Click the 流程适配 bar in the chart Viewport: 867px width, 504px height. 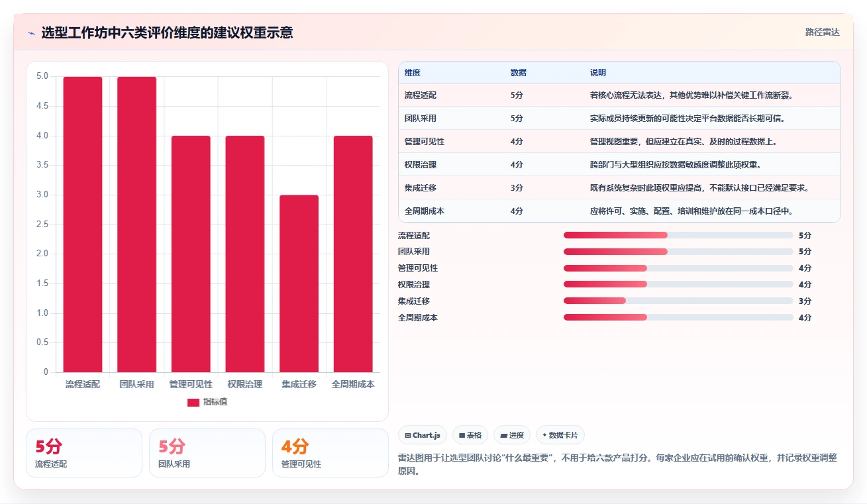click(x=83, y=225)
